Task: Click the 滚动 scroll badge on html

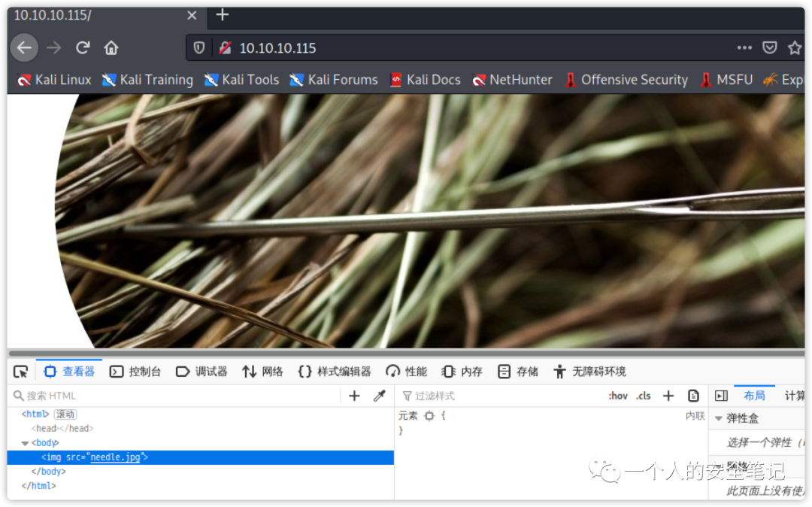Action: [x=65, y=414]
